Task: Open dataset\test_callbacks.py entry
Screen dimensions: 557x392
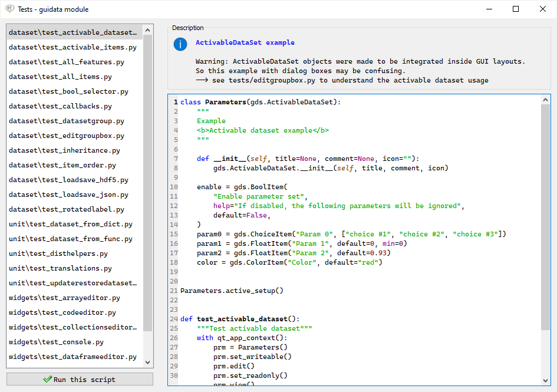Action: (x=75, y=106)
